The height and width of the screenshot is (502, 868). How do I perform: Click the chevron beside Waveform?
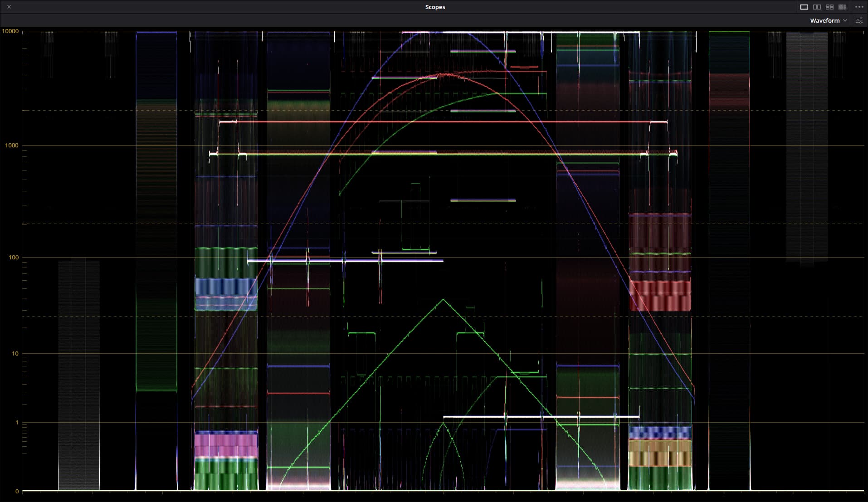pyautogui.click(x=845, y=20)
